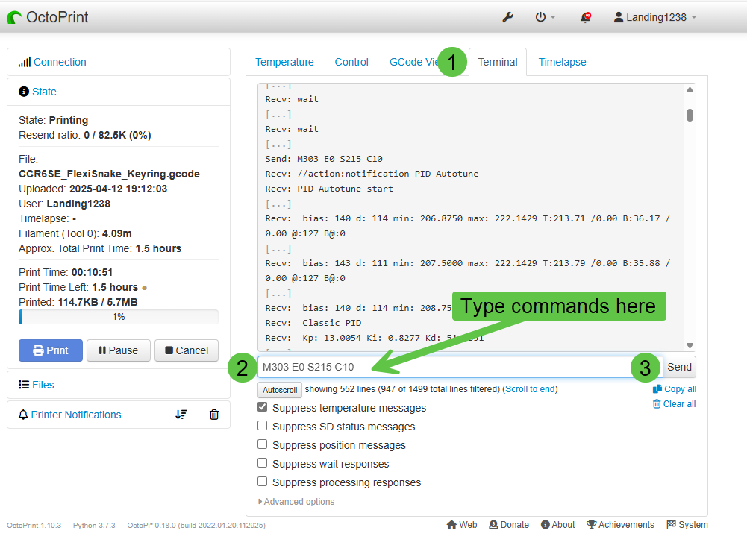Click the OctoPrint 1.10.3 version text
747x560 pixels.
click(34, 525)
